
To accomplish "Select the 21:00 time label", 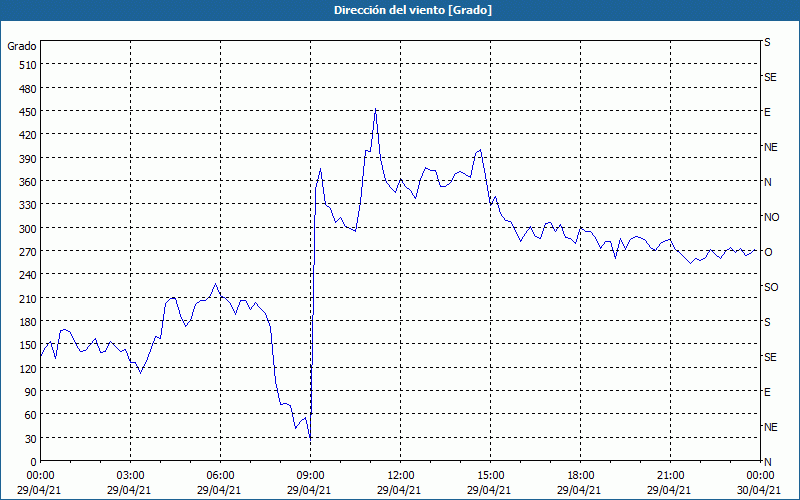I will [x=670, y=476].
